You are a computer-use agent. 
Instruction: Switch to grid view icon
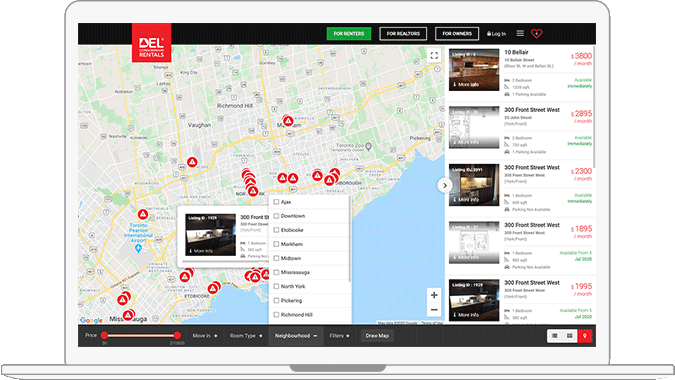click(x=570, y=336)
